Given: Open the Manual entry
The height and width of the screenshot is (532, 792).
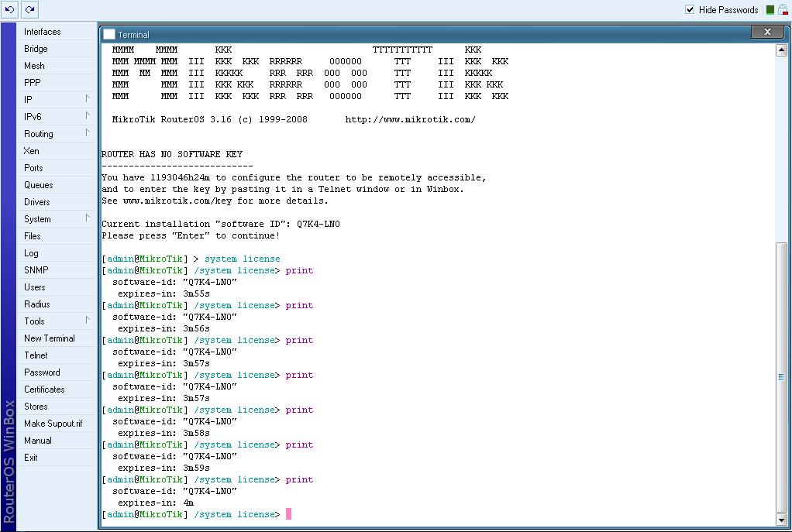Looking at the screenshot, I should click(x=57, y=441).
